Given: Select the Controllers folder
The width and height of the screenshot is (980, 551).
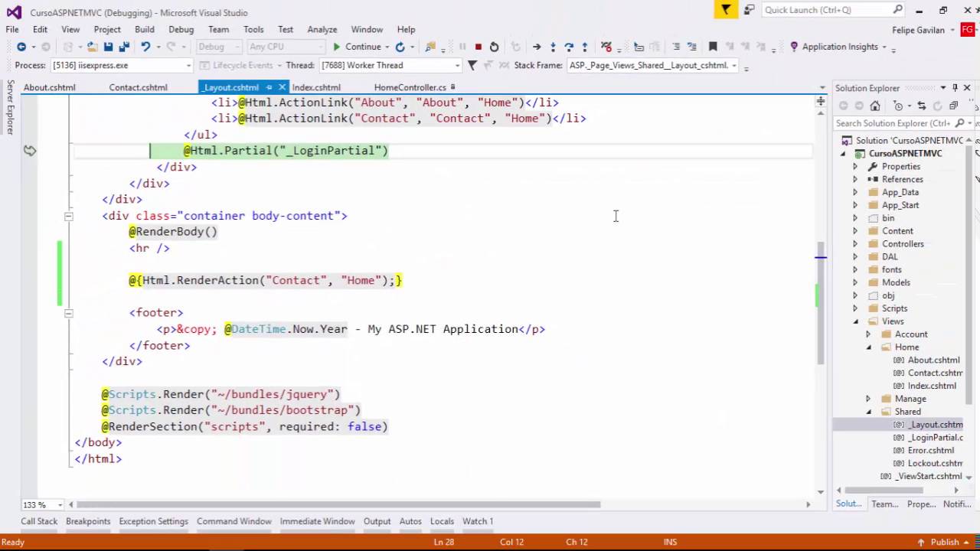Looking at the screenshot, I should point(903,244).
